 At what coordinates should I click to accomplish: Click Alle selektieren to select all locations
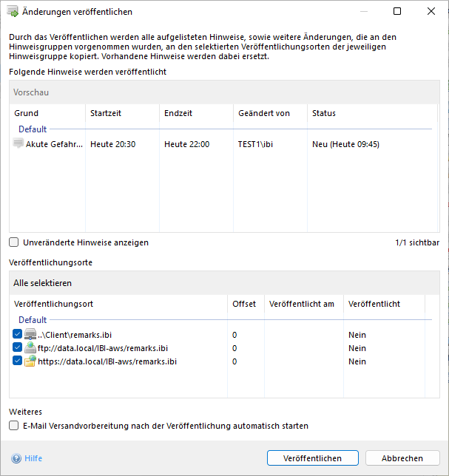(42, 283)
